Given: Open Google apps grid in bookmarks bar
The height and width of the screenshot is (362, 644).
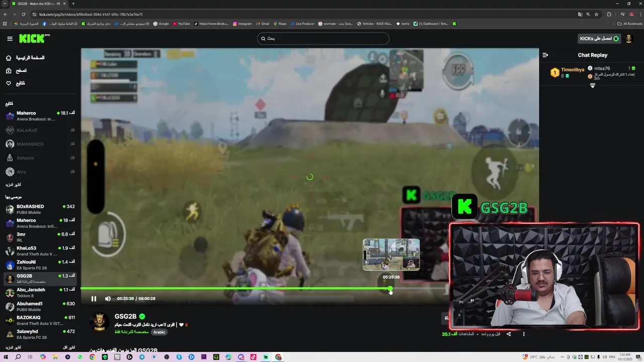Looking at the screenshot, I should click(x=5, y=24).
